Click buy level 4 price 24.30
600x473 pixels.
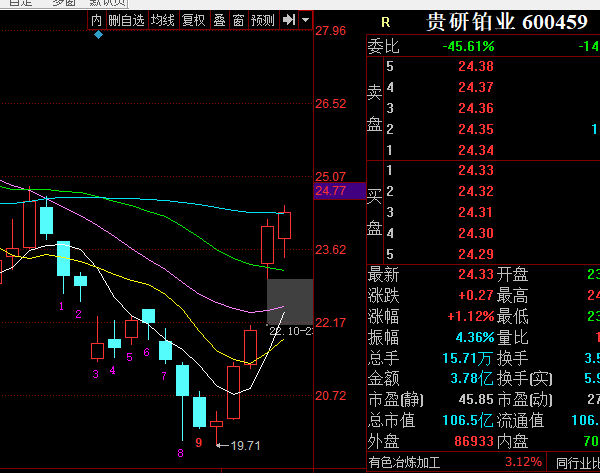pos(476,233)
